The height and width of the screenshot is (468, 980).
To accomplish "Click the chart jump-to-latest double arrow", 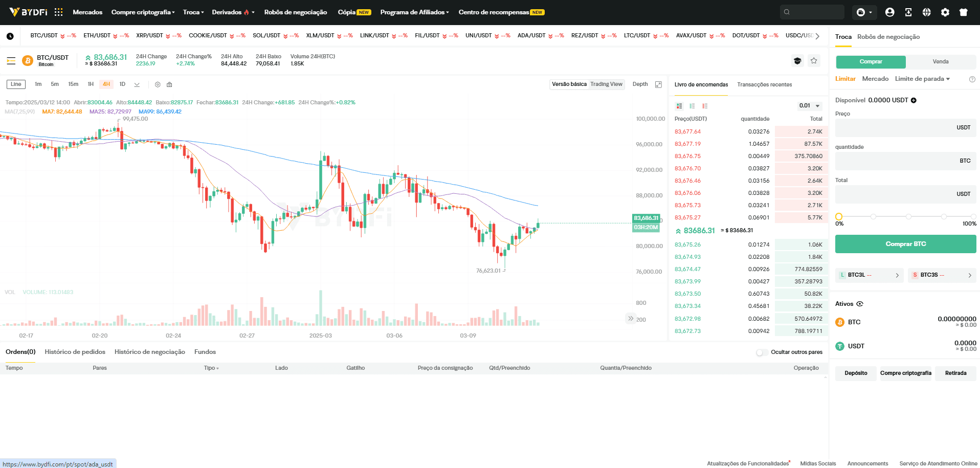I will tap(631, 318).
